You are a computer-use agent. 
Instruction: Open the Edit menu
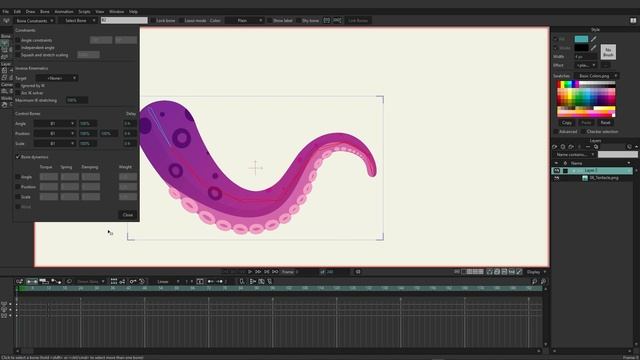point(17,11)
